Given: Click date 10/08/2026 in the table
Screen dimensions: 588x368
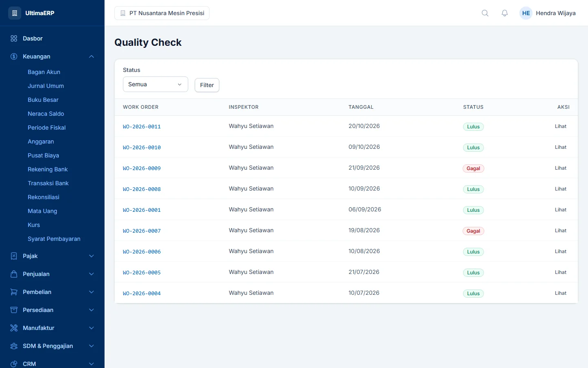Looking at the screenshot, I should point(364,251).
